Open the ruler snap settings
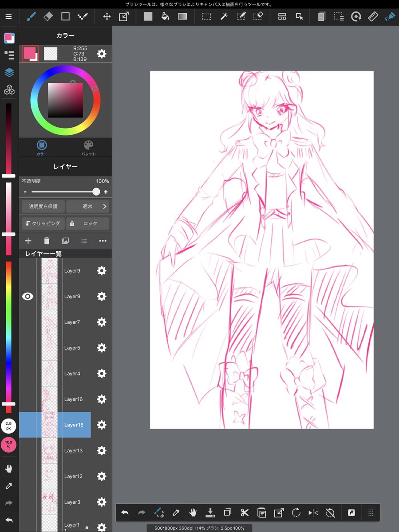This screenshot has width=399, height=532. (x=373, y=16)
